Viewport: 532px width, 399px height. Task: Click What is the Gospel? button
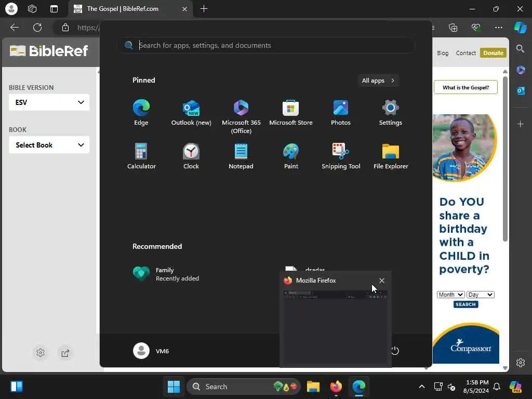pyautogui.click(x=465, y=87)
